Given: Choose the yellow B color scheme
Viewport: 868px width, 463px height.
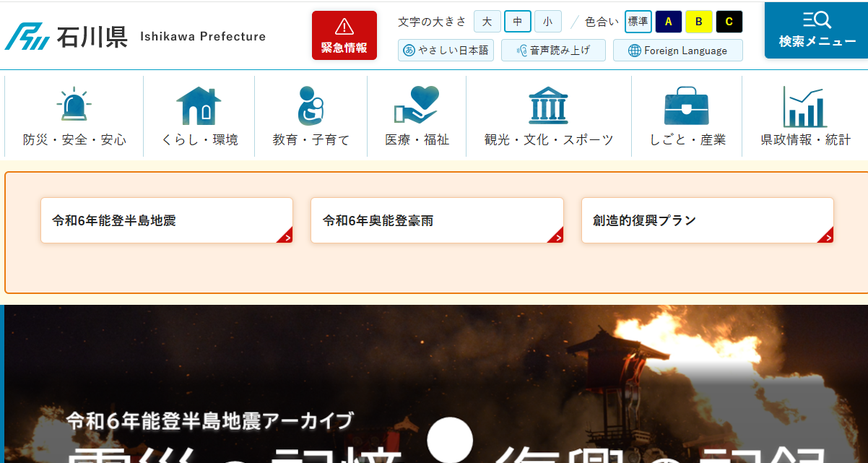Looking at the screenshot, I should [699, 22].
